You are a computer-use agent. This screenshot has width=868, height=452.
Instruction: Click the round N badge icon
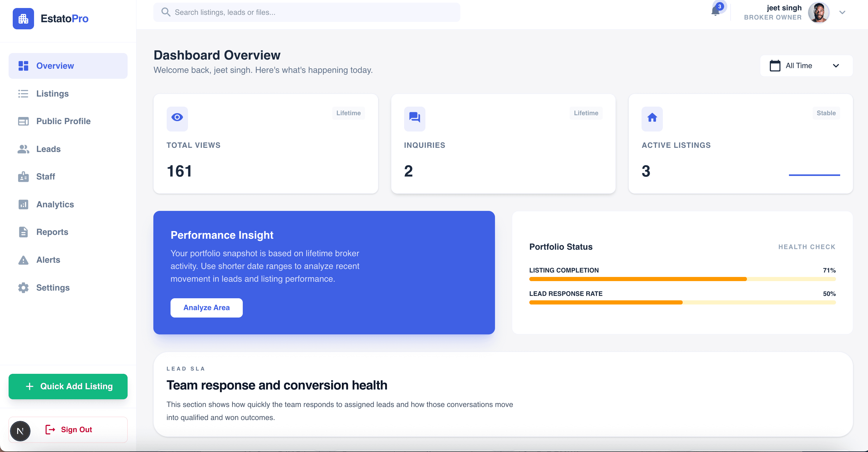point(20,431)
